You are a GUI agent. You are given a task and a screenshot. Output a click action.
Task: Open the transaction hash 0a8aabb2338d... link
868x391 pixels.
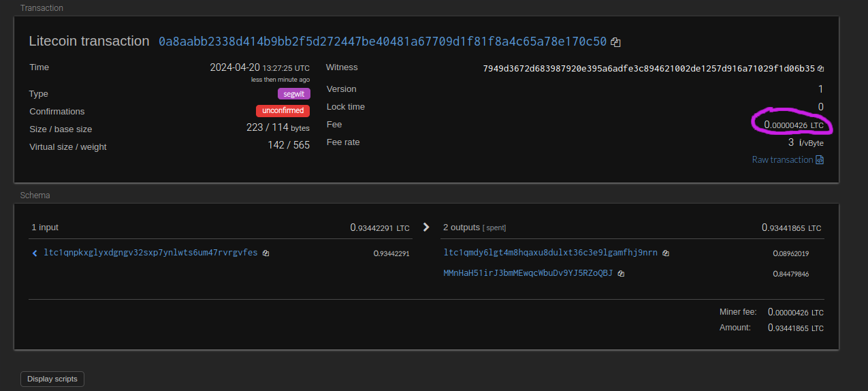383,42
